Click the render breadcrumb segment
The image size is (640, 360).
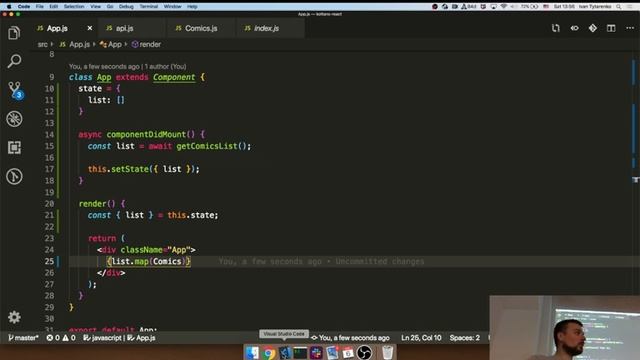pyautogui.click(x=146, y=44)
